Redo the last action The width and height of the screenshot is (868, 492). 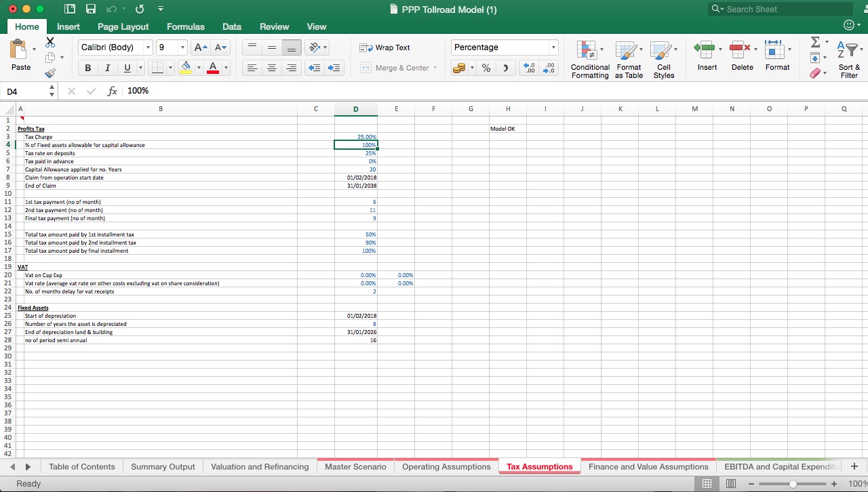[140, 9]
